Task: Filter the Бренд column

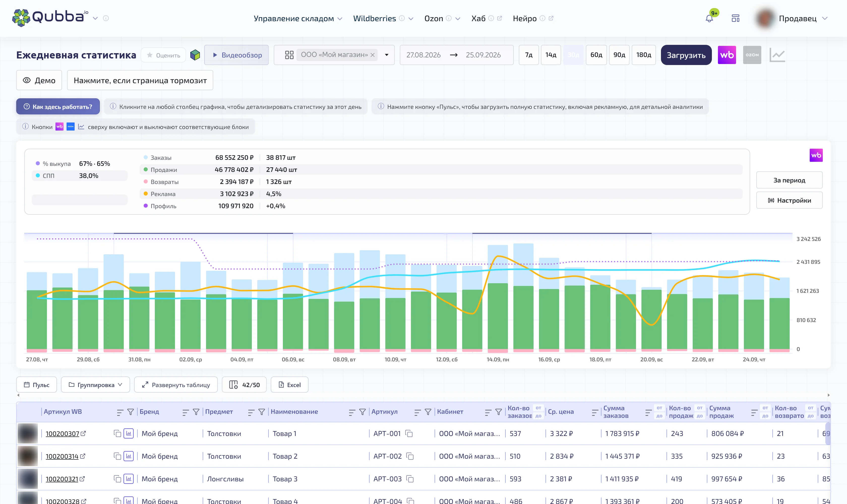Action: point(196,412)
